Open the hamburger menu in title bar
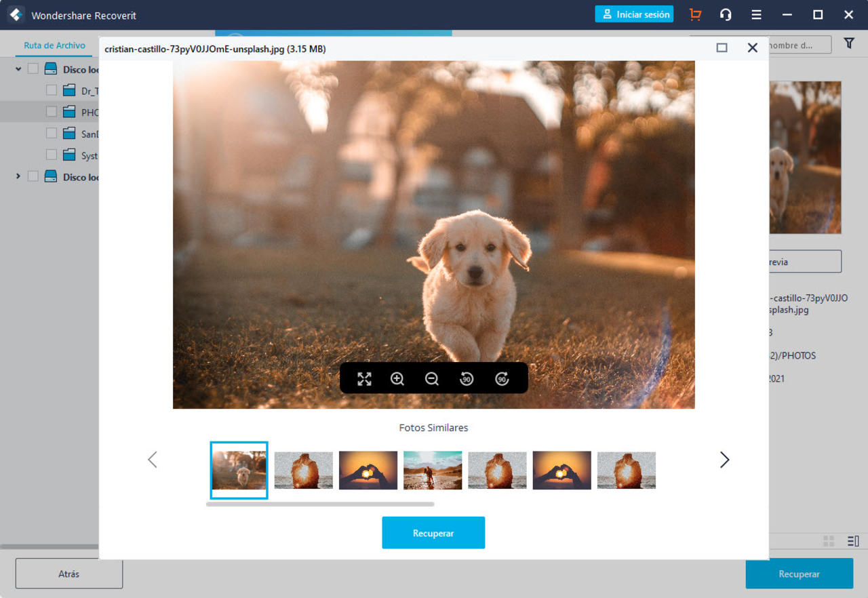 click(756, 15)
